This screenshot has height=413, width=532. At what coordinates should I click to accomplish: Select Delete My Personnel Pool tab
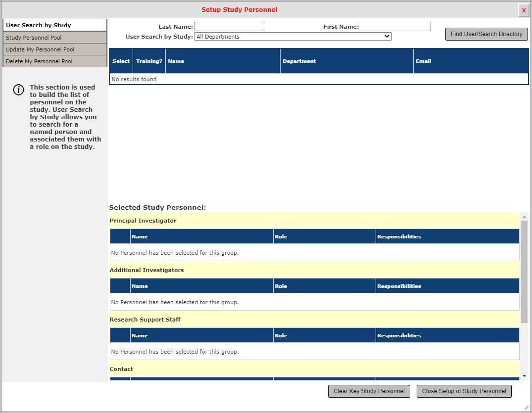pos(54,61)
